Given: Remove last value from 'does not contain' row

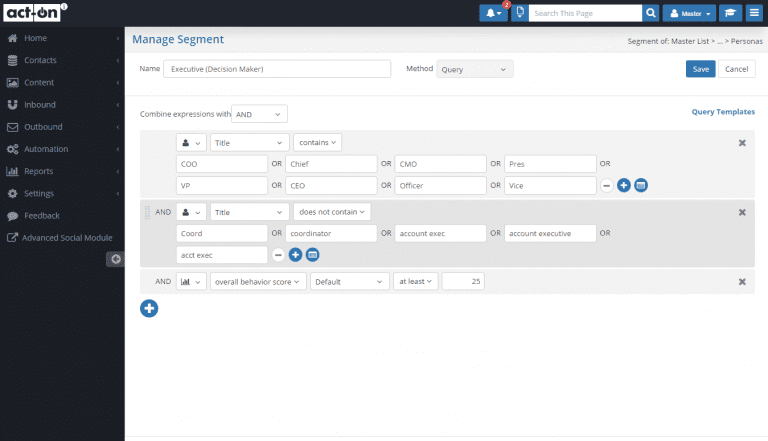Looking at the screenshot, I should point(279,255).
